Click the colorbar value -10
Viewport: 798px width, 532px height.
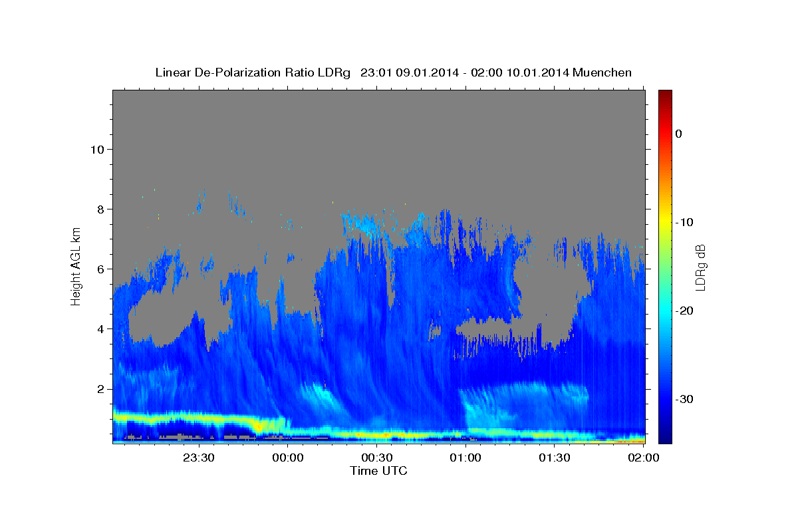pos(685,222)
